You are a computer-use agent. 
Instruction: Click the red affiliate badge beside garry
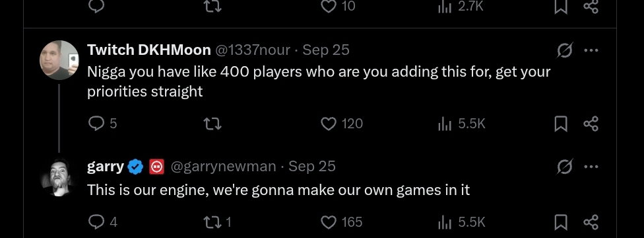point(156,167)
